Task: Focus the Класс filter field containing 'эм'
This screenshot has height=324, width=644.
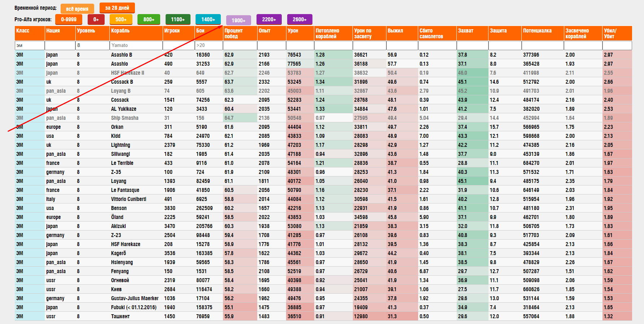Action: tap(30, 45)
